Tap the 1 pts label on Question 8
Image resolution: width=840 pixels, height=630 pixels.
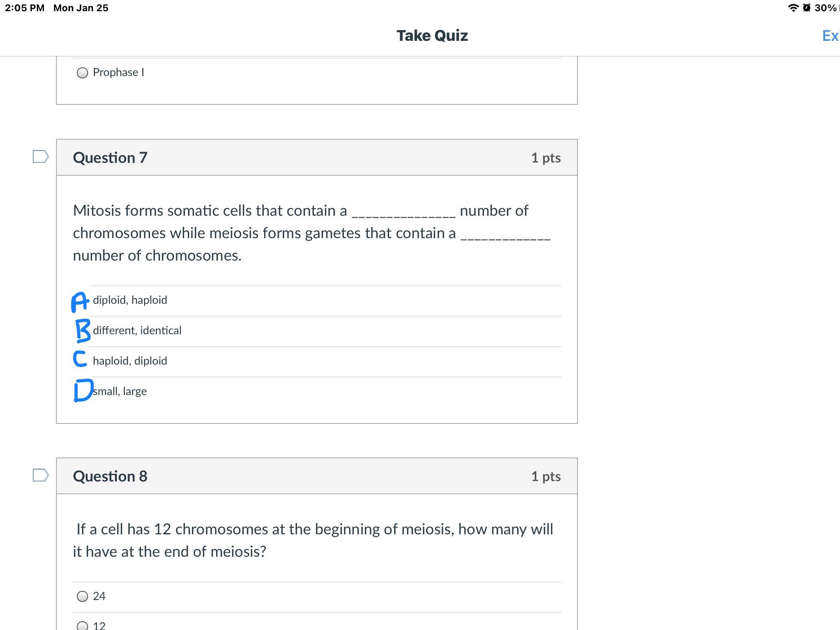tap(545, 476)
